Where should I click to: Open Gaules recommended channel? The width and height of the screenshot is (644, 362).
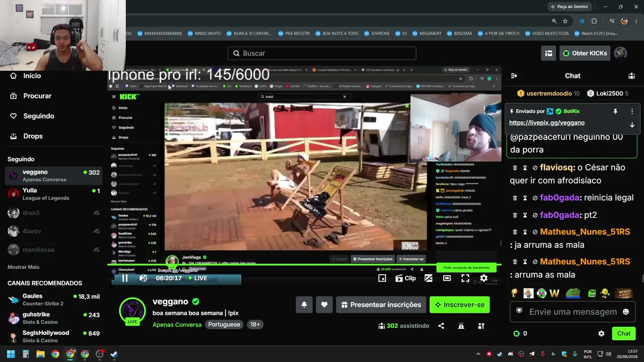pyautogui.click(x=53, y=300)
